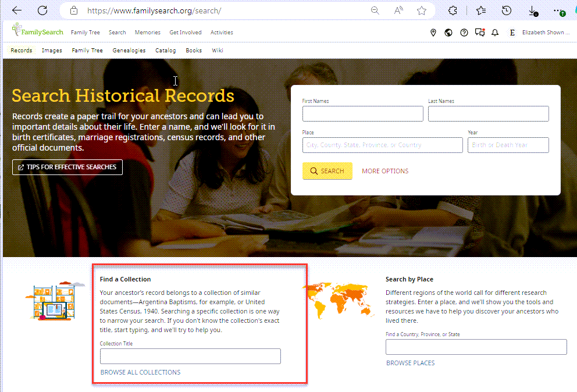Click Tips for Effective Searches button
Viewport: 577px width, 392px height.
click(67, 167)
